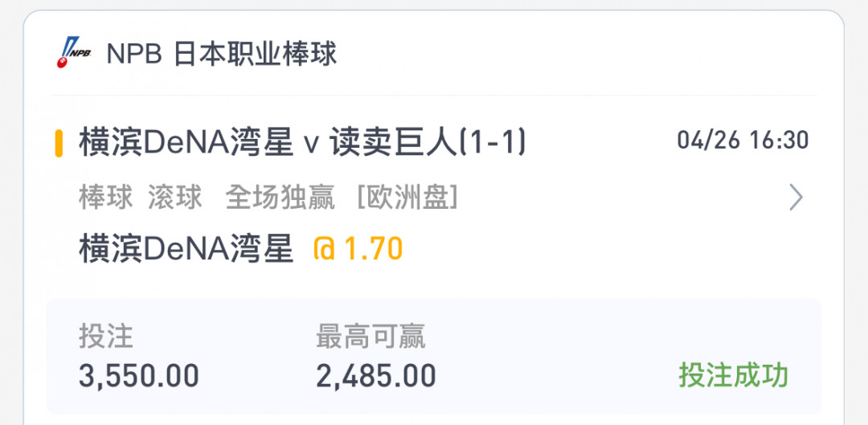This screenshot has width=868, height=425.
Task: Click the 全场独赢 market type text
Action: click(280, 198)
